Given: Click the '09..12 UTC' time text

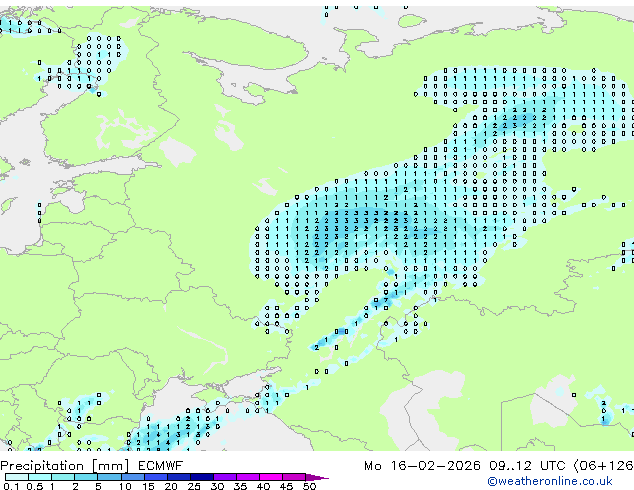Looking at the screenshot, I should click(x=527, y=466).
